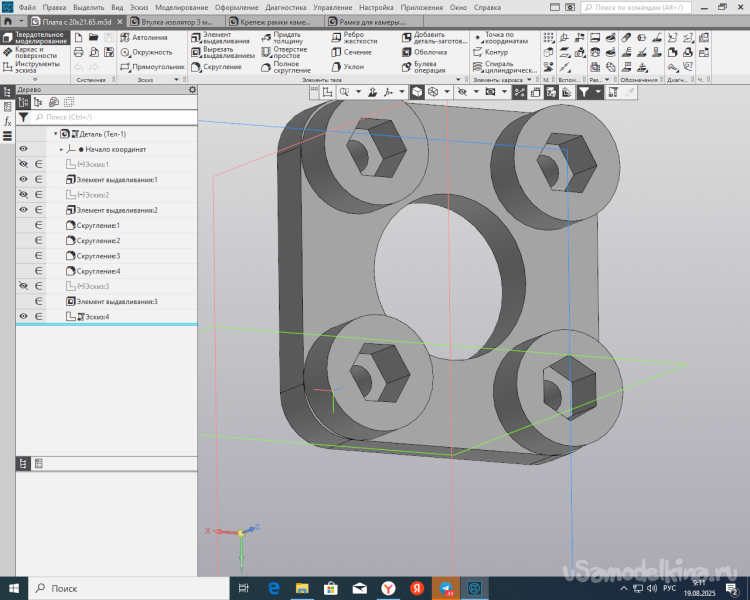Hide Элемент выдавливания:1 with eye icon
This screenshot has width=750, height=600.
(x=23, y=179)
